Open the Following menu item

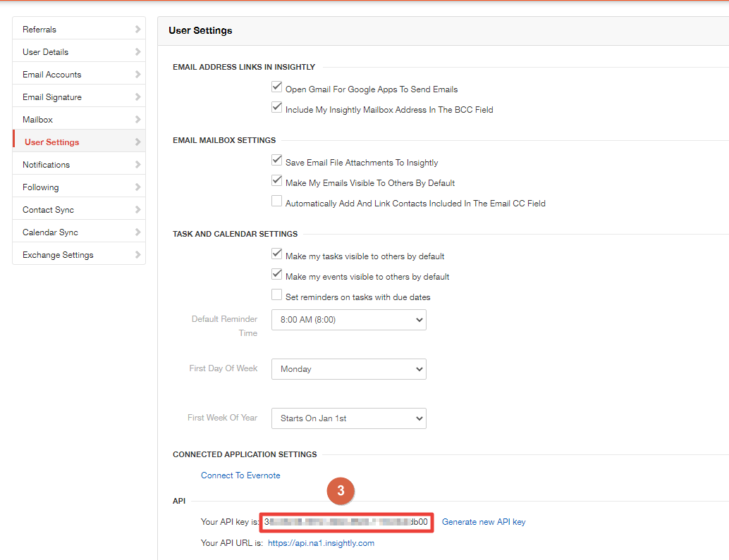pos(41,187)
